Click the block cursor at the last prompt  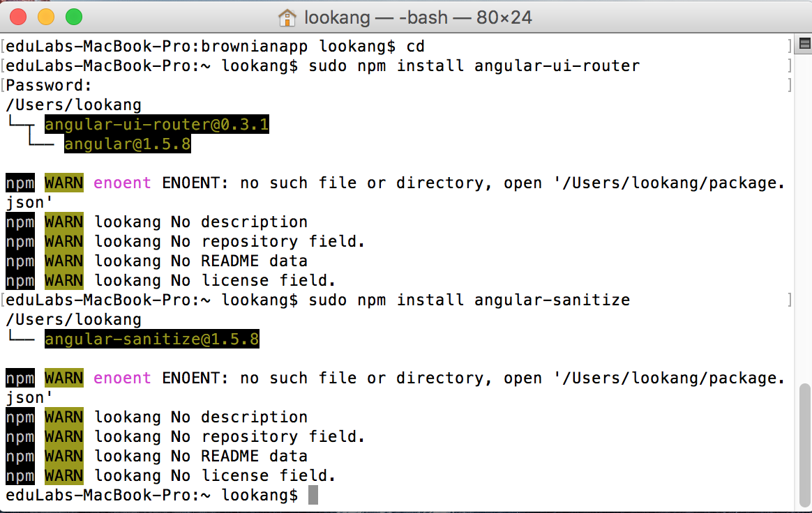tap(313, 495)
